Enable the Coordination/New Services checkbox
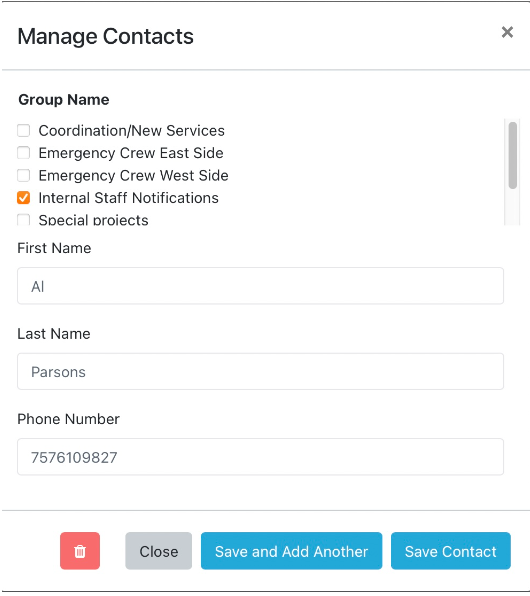 (x=24, y=130)
